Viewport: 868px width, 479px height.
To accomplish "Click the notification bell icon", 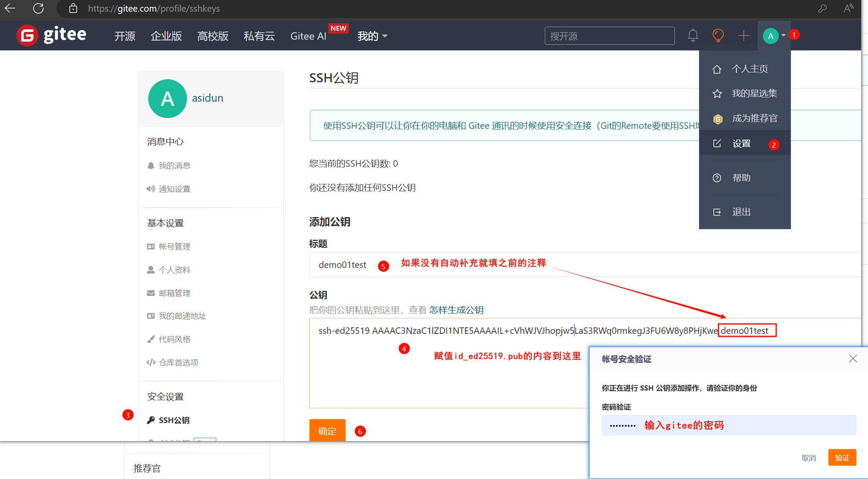I will click(693, 36).
